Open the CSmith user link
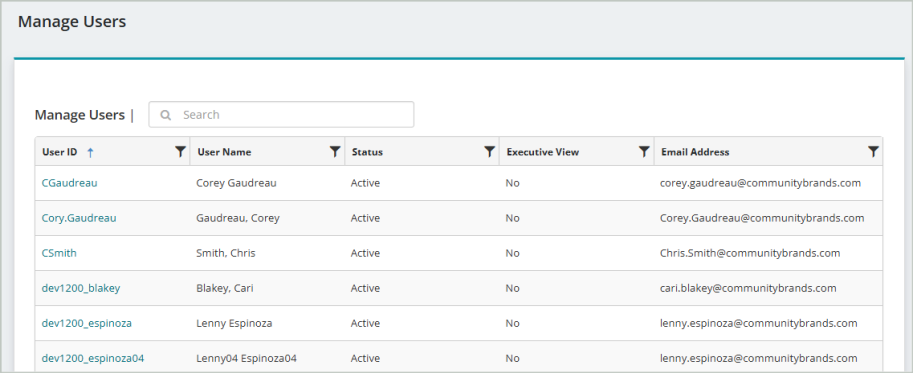This screenshot has height=373, width=913. [x=59, y=253]
